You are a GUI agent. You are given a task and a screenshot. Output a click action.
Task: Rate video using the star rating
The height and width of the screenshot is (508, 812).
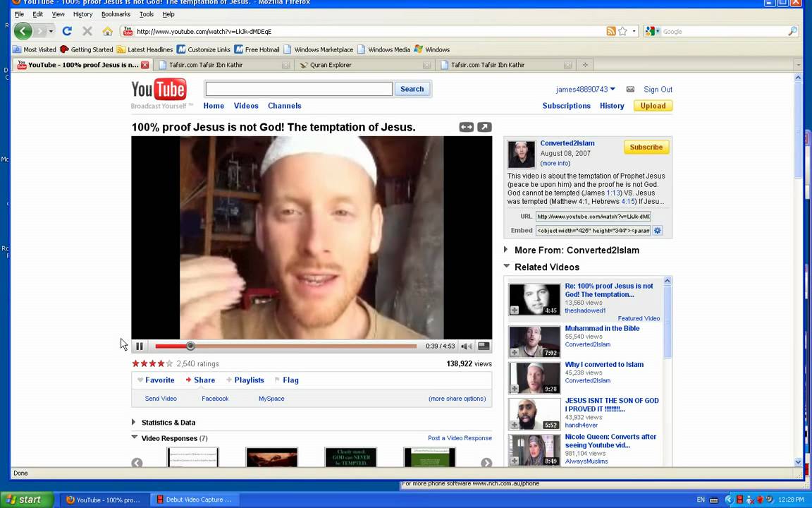click(x=152, y=363)
